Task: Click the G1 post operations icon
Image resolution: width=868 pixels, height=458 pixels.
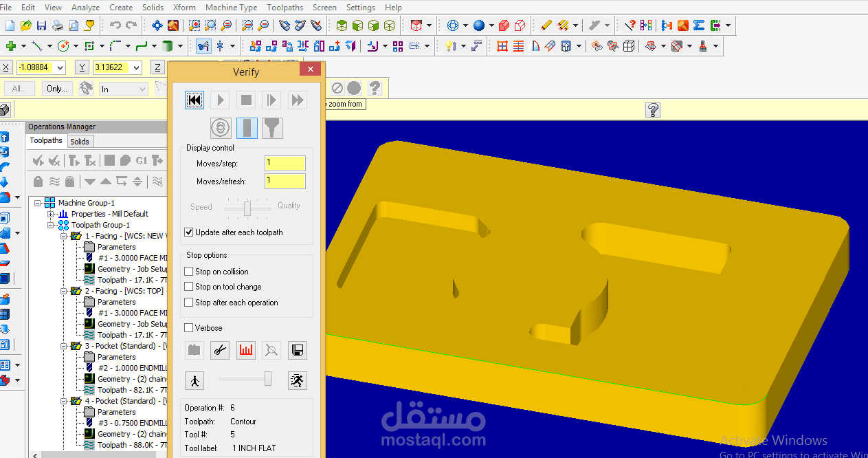Action: [142, 161]
